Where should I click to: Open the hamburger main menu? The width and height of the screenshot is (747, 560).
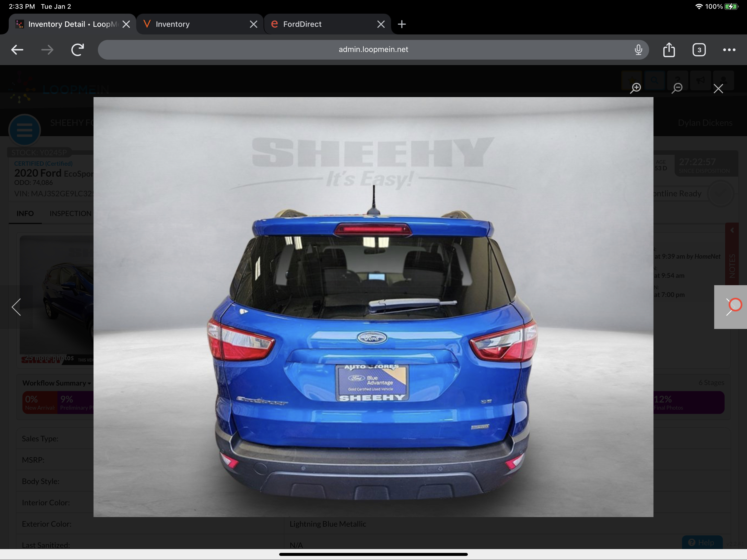pos(24,130)
